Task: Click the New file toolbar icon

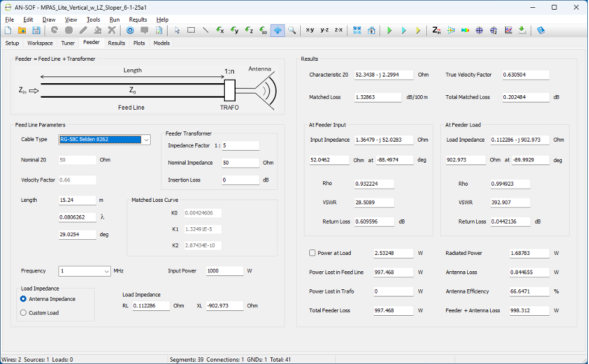Action: click(8, 30)
